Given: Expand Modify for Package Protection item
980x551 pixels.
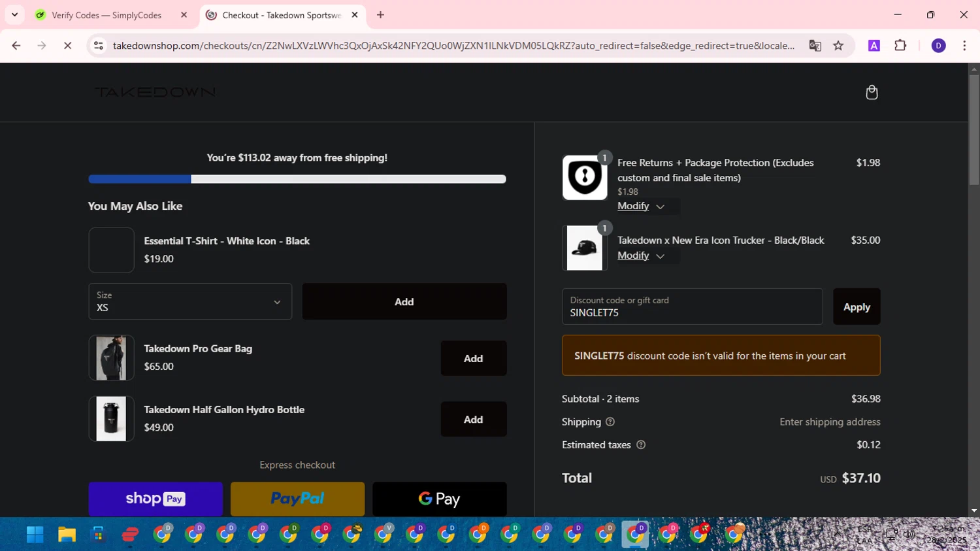Looking at the screenshot, I should 641,206.
